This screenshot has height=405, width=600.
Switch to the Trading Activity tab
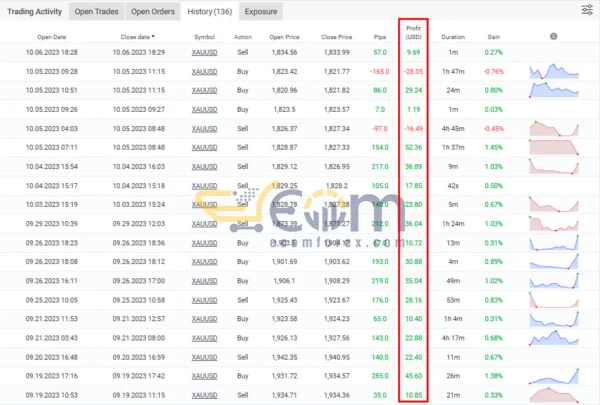tap(34, 11)
